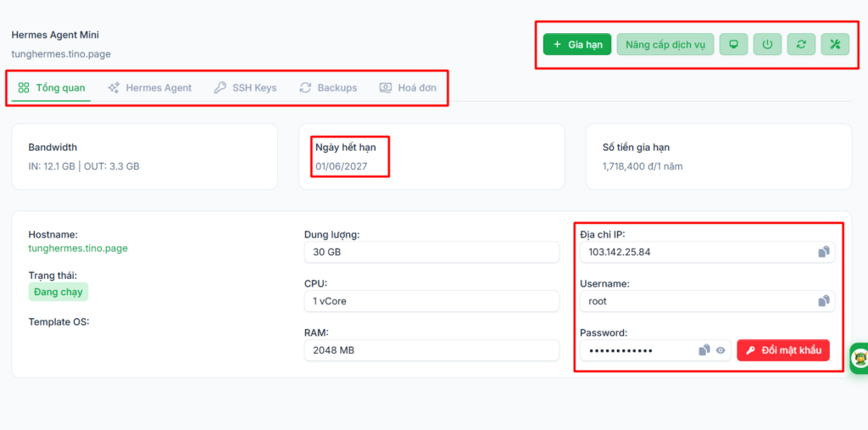868x430 pixels.
Task: Click the Đổi mật khẩu button
Action: (783, 350)
